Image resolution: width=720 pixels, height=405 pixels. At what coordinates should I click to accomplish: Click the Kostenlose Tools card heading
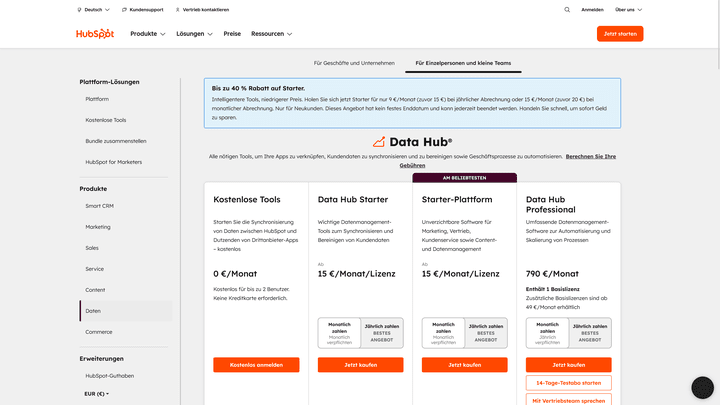247,199
